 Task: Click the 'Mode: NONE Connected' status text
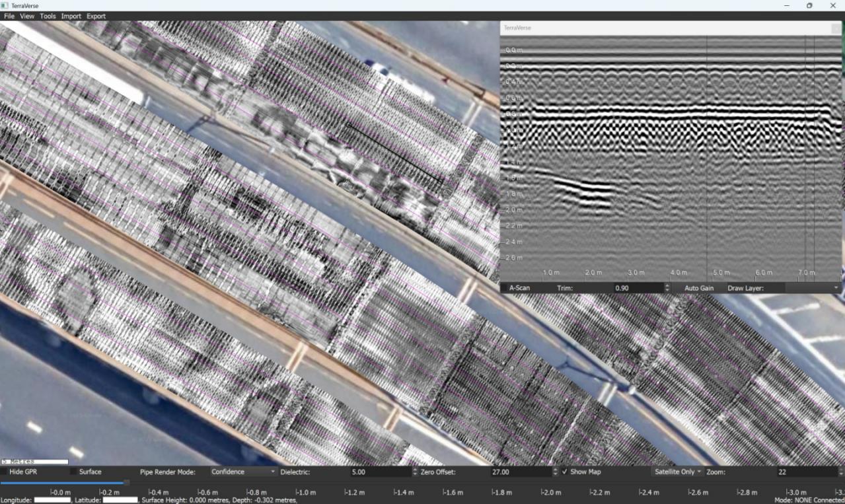point(809,500)
